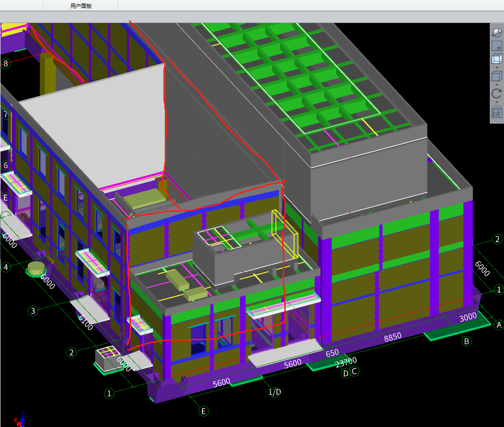This screenshot has height=427, width=504.
Task: Select axis bubble 4
Action: click(x=5, y=267)
